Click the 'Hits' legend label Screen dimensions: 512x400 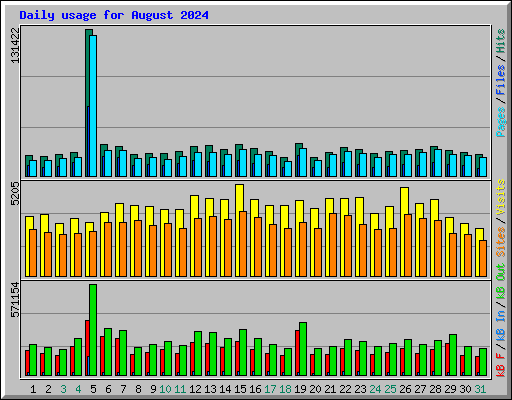501,41
